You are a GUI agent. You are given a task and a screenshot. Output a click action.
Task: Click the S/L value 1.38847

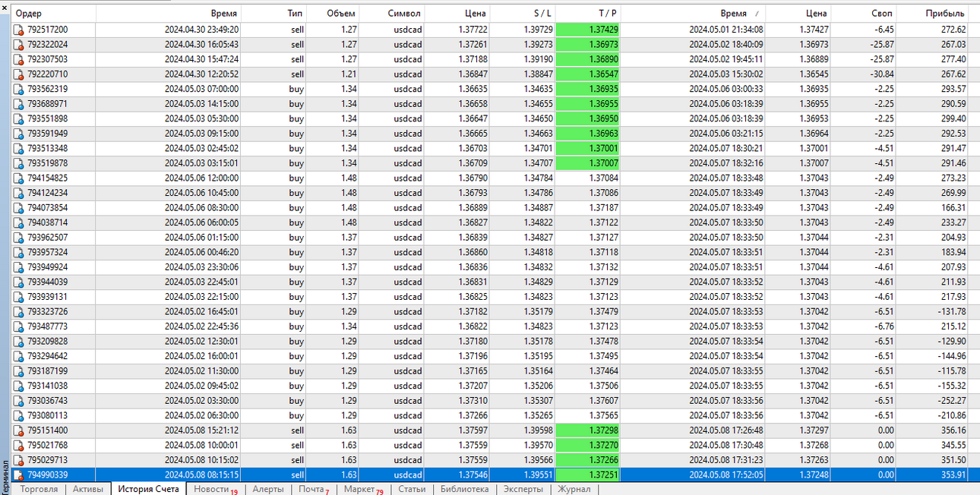[538, 74]
